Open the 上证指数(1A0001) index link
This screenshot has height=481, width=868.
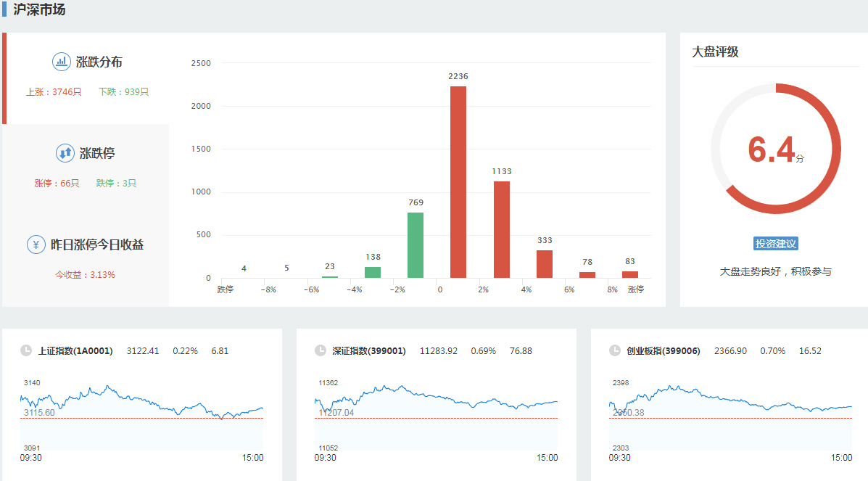(75, 351)
